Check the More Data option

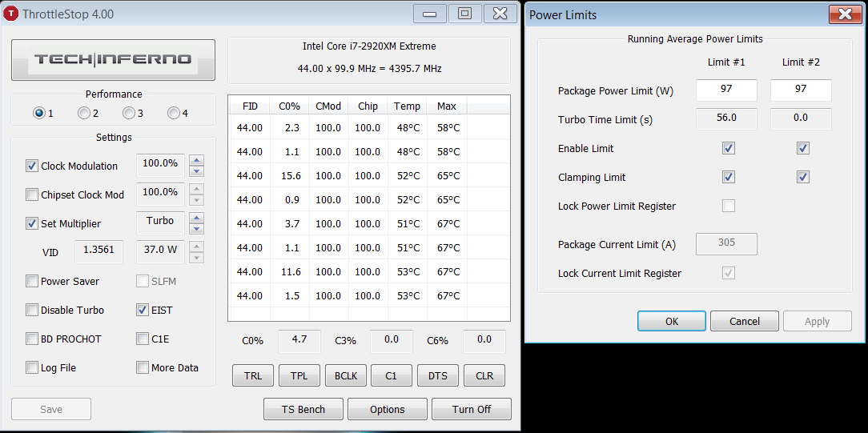click(143, 367)
